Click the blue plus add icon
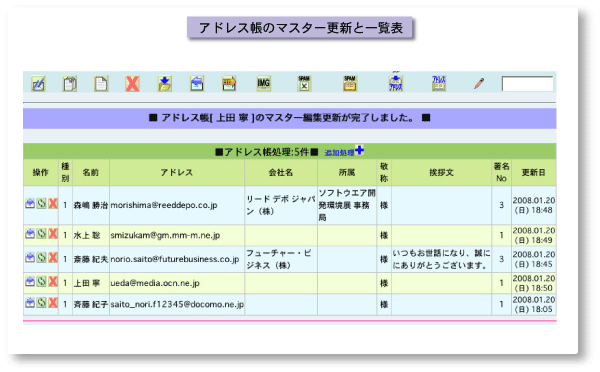This screenshot has height=372, width=600. click(359, 150)
